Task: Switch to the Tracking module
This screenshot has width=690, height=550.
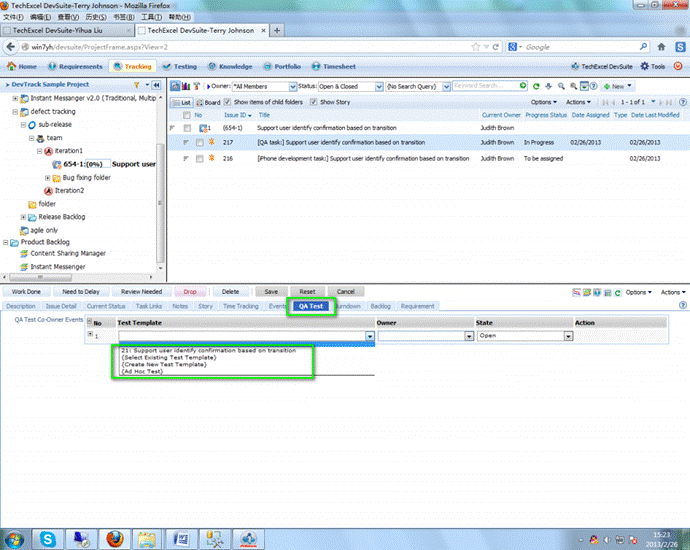Action: coord(132,66)
